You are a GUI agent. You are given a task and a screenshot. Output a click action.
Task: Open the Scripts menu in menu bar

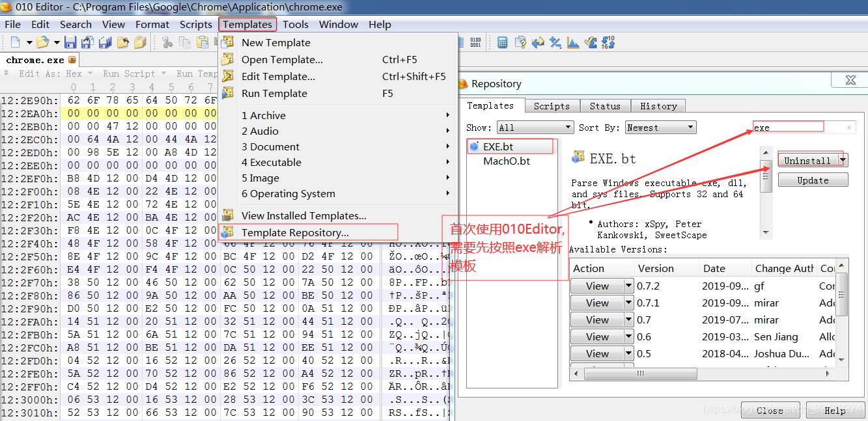click(x=196, y=24)
